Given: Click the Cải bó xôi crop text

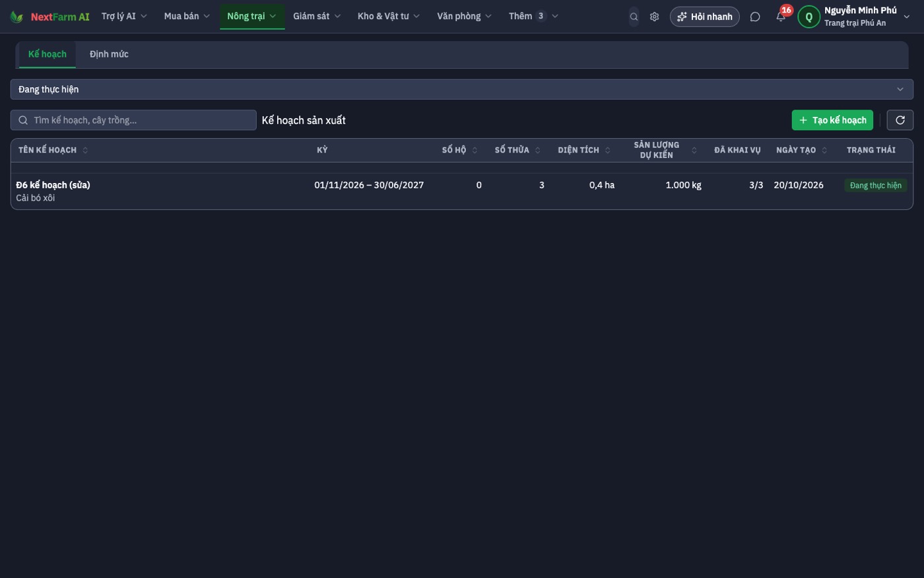Looking at the screenshot, I should coord(36,198).
